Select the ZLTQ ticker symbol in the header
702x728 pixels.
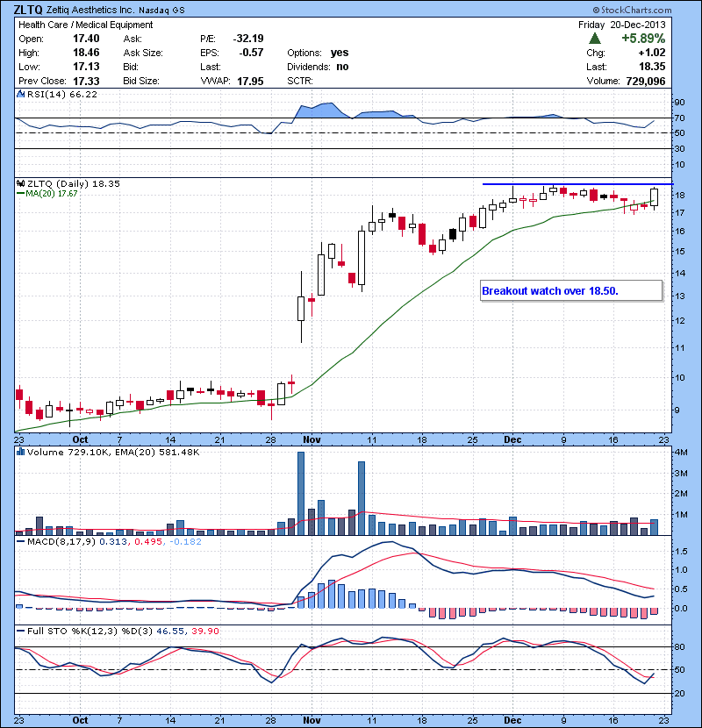point(28,10)
